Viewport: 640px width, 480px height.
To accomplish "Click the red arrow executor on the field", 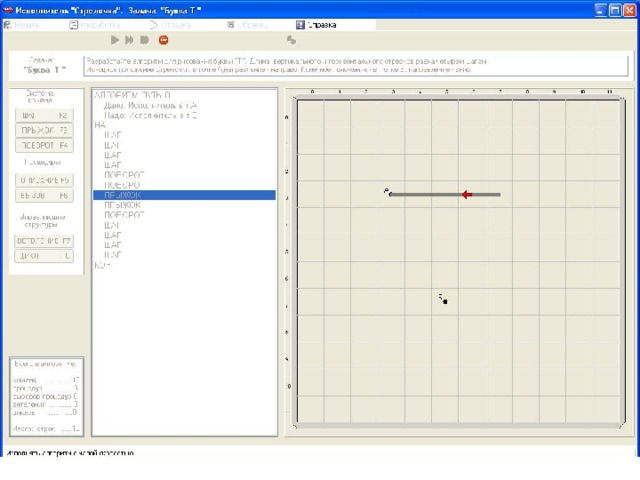I will (x=467, y=195).
